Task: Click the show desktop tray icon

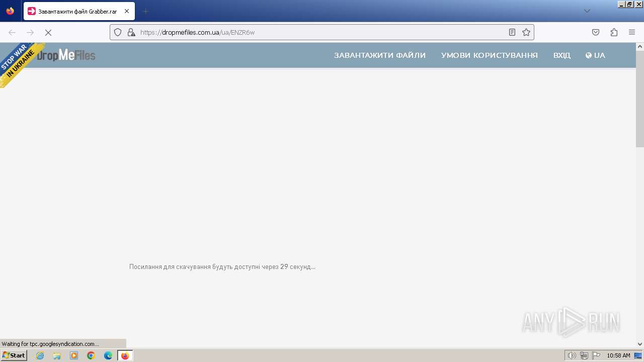Action: [x=638, y=355]
